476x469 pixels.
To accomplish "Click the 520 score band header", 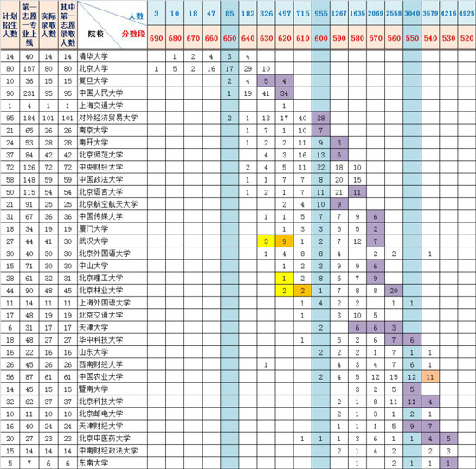I will point(466,38).
